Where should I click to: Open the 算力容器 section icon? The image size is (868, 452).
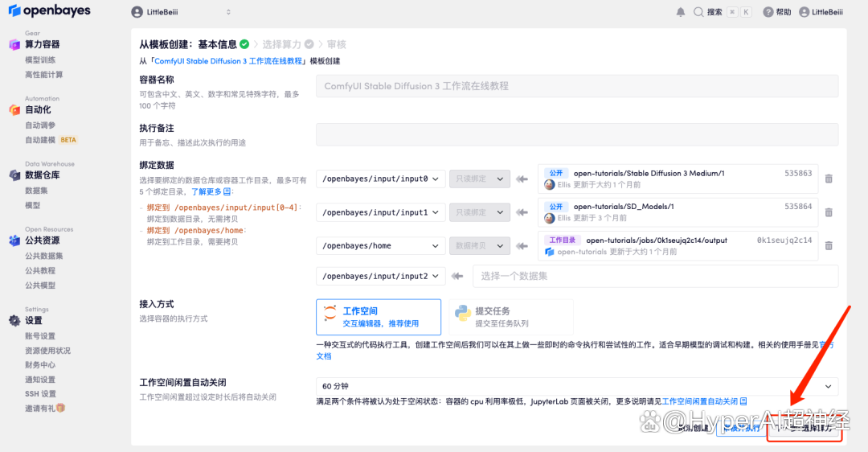tap(14, 45)
